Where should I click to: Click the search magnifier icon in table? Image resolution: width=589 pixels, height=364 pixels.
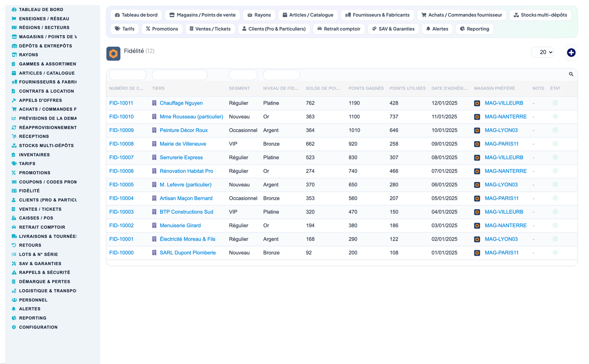[x=571, y=74]
